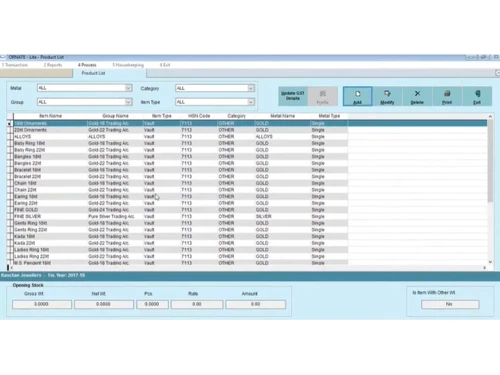Open the Category dropdown
The image size is (500, 375).
(x=251, y=88)
